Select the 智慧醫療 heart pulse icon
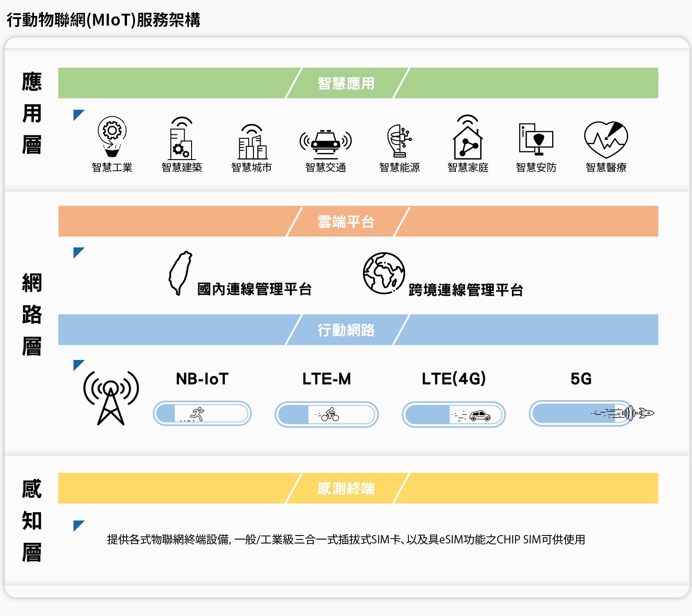692x616 pixels. click(606, 140)
